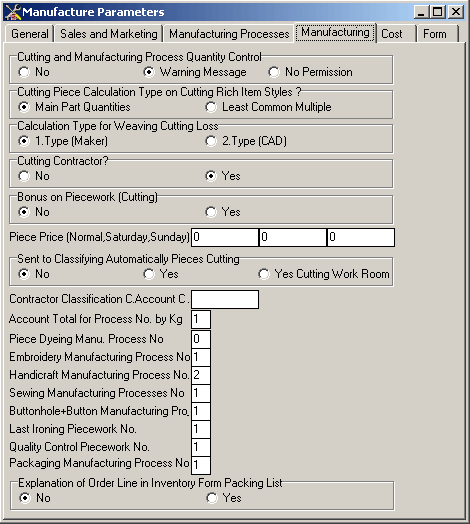
Task: Click Contractor Classification C.Account field
Action: [x=225, y=299]
